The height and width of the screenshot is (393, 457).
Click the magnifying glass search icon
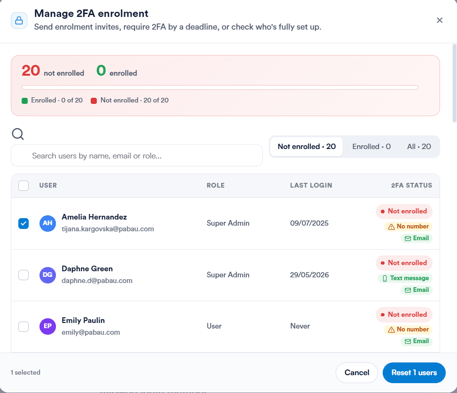tap(18, 134)
